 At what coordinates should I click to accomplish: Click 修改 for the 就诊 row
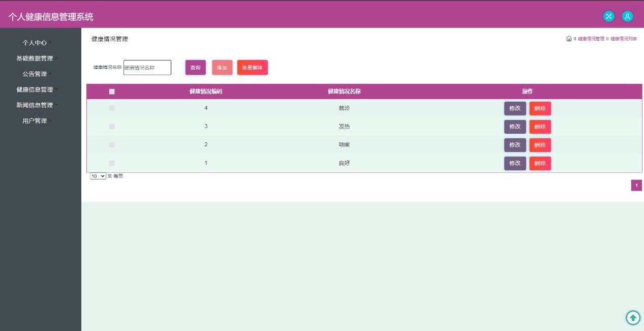[515, 108]
